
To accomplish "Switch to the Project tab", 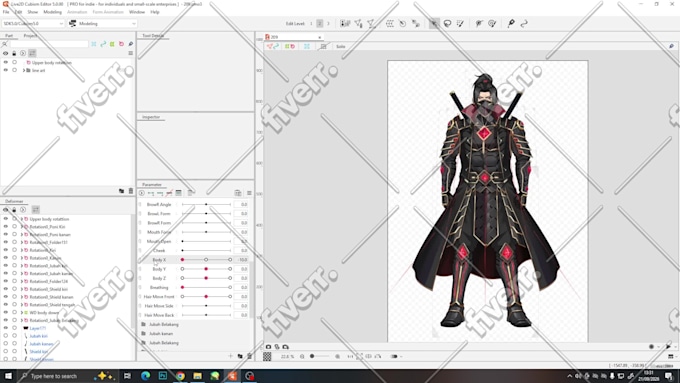I will pyautogui.click(x=30, y=36).
